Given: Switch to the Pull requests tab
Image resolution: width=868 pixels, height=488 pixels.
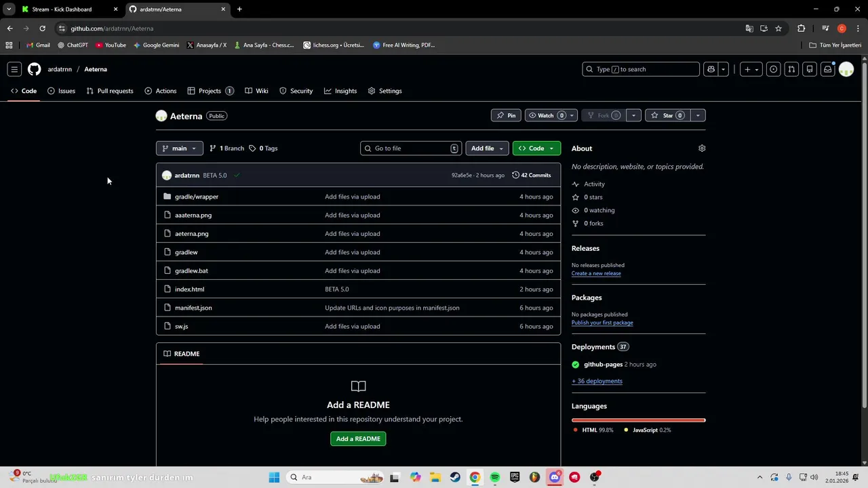Looking at the screenshot, I should pyautogui.click(x=110, y=91).
